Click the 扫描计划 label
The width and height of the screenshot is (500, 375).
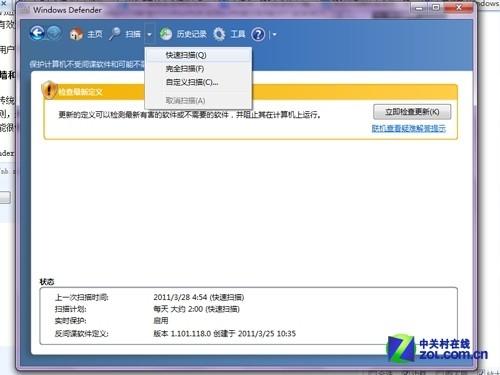(x=71, y=309)
